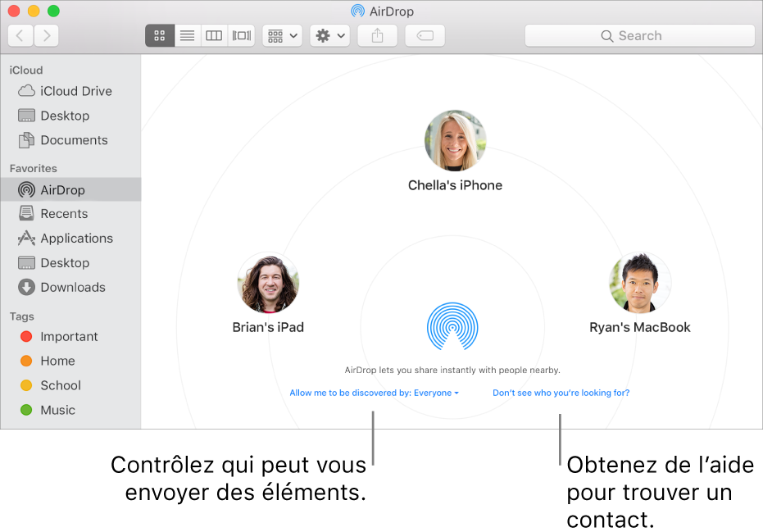This screenshot has height=532, width=763.
Task: Click Ryan's MacBook avatar
Action: 640,283
